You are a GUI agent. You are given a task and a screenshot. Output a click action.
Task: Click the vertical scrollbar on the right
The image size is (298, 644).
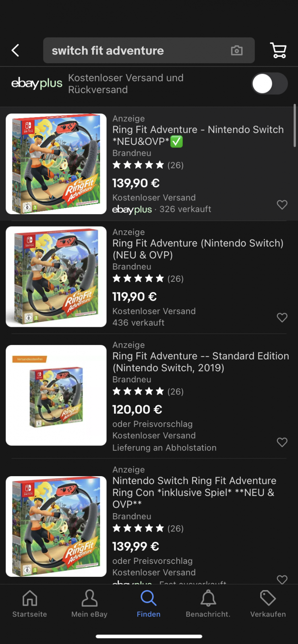point(295,126)
